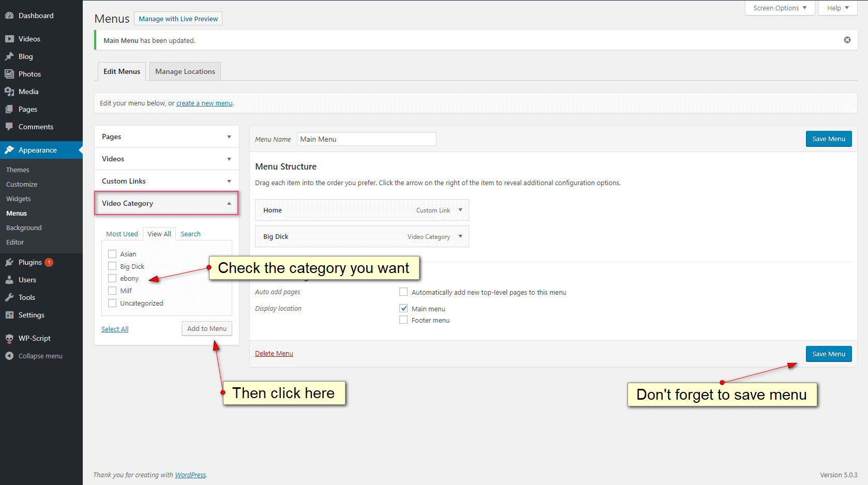Image resolution: width=868 pixels, height=485 pixels.
Task: Click the top Save Menu button
Action: coord(829,139)
